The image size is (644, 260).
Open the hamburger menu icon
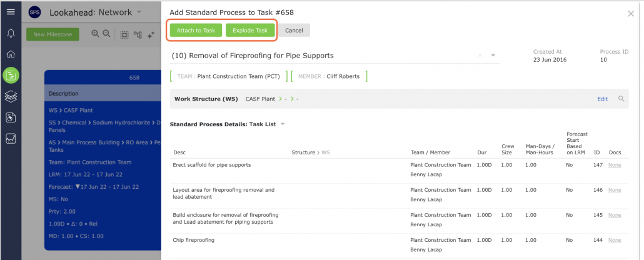(11, 11)
